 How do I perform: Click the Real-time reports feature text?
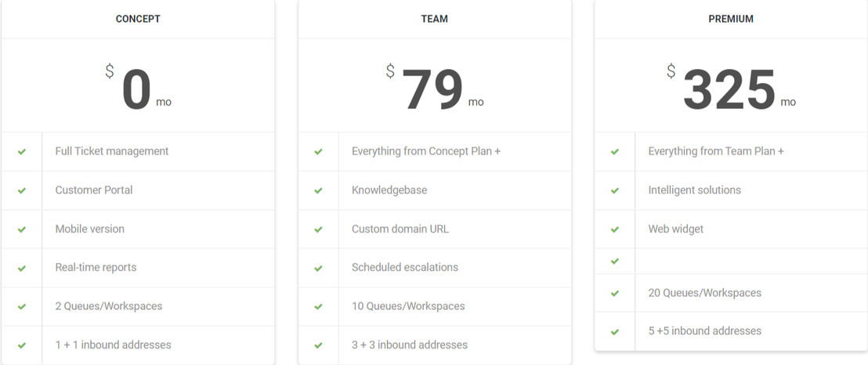(x=96, y=267)
